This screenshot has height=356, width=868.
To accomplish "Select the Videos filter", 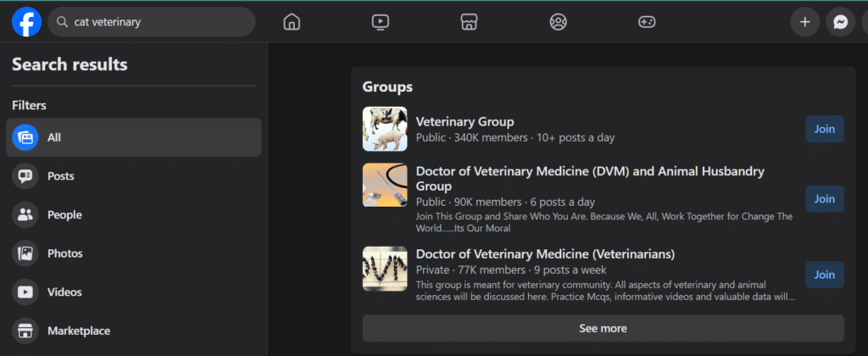I will (x=133, y=292).
